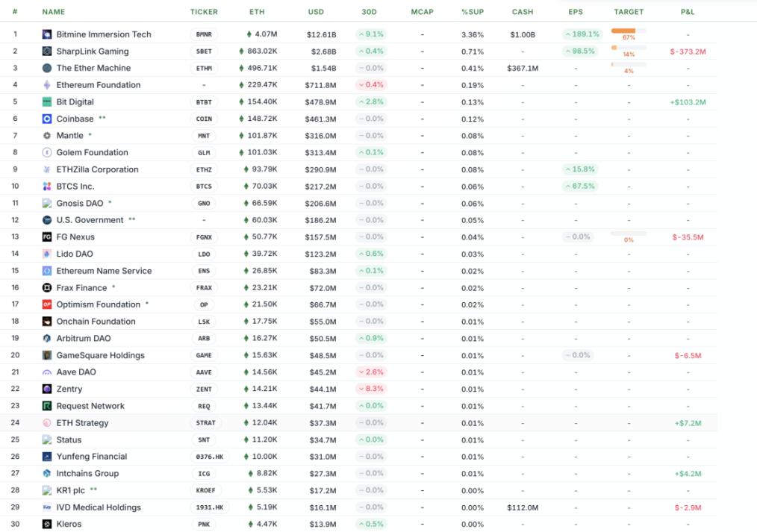Click the FG Nexus logo icon
Viewport: 757px width, 532px height.
47,237
